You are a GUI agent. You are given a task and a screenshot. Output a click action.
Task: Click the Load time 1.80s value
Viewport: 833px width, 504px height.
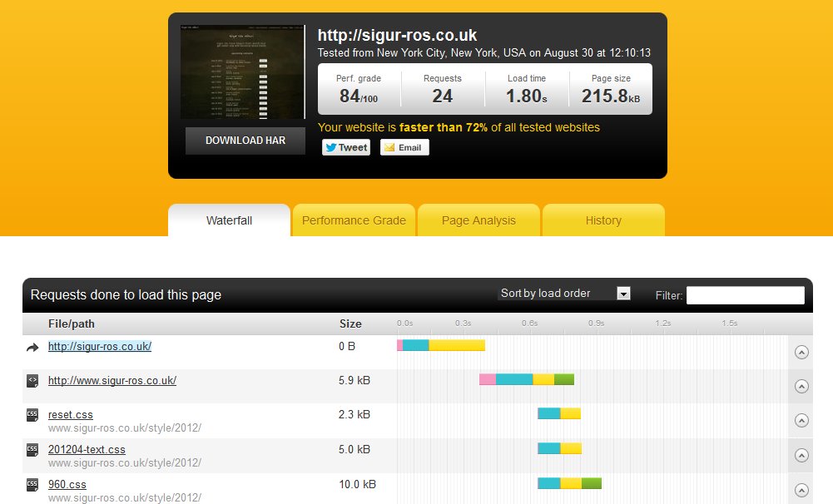527,96
